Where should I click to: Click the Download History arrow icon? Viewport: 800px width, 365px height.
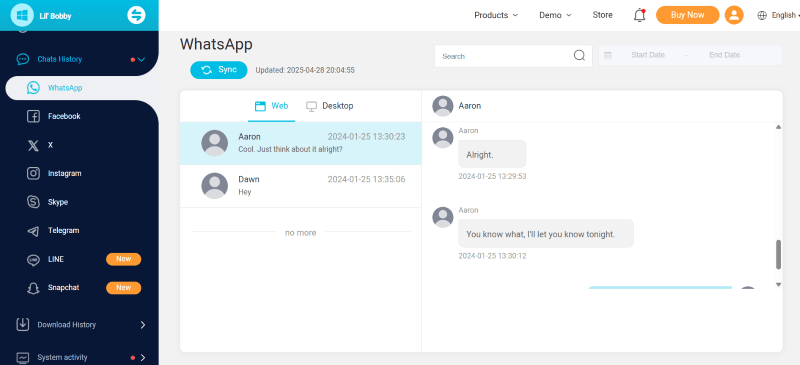pyautogui.click(x=22, y=325)
